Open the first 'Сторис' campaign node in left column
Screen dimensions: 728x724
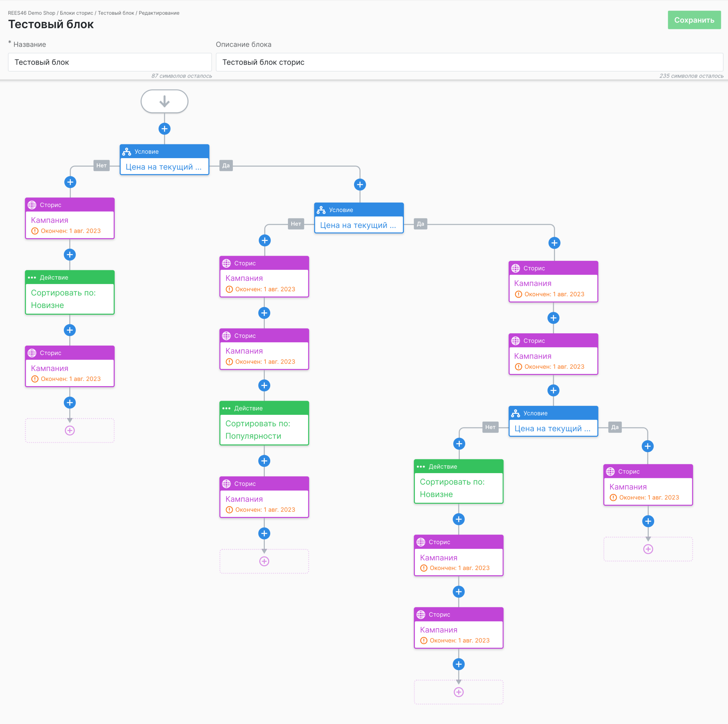(70, 218)
